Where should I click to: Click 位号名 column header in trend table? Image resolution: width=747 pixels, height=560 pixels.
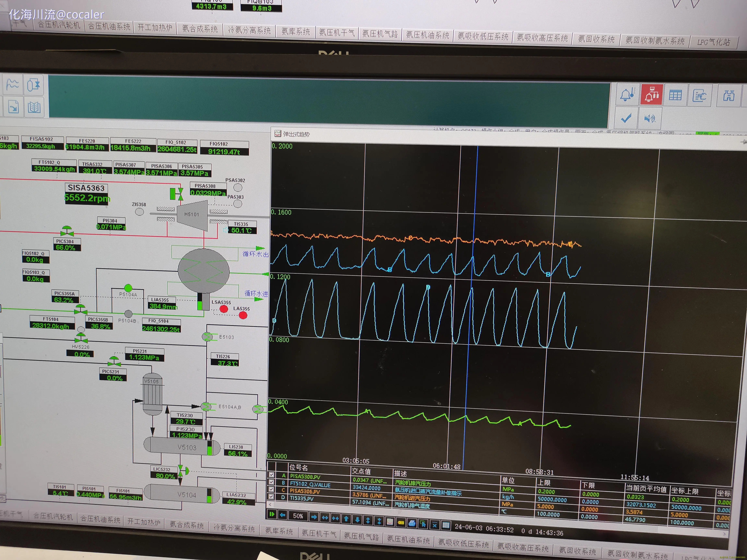click(299, 467)
